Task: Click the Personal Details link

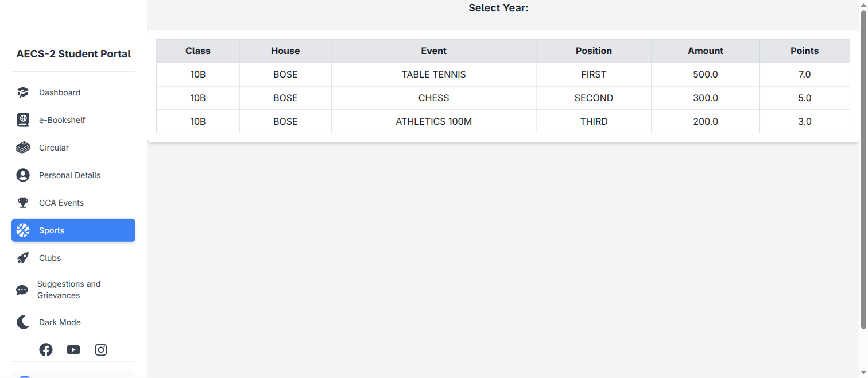Action: [x=69, y=175]
